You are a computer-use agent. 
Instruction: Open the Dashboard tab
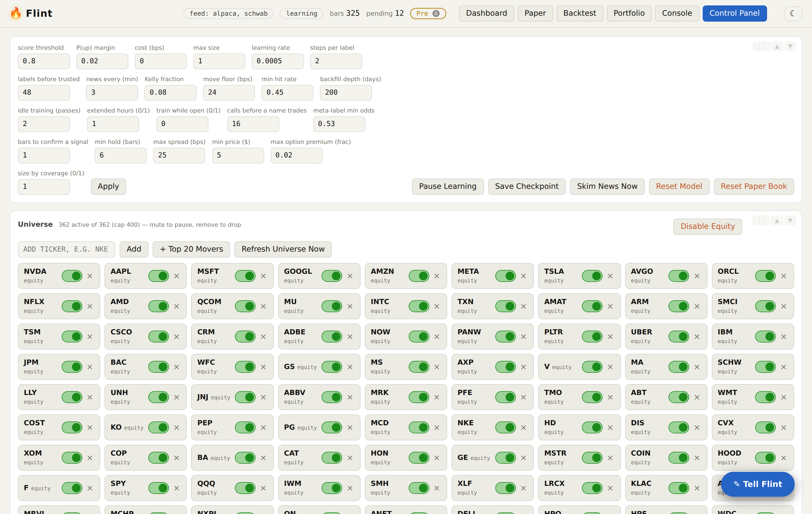coord(486,14)
